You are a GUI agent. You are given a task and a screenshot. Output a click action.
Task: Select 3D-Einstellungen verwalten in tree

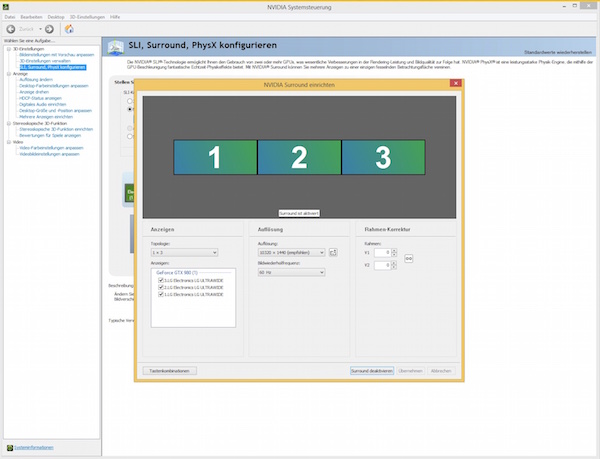[45, 61]
